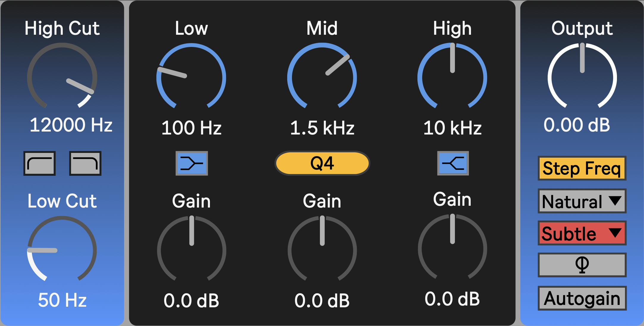The image size is (644, 326).
Task: Click the High band Gain knob
Action: [x=452, y=249]
